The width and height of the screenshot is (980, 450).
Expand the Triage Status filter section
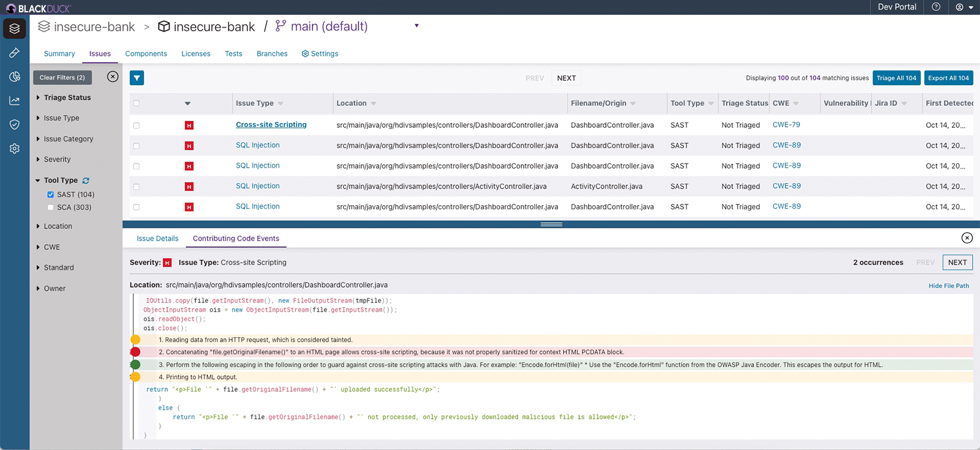pyautogui.click(x=67, y=98)
